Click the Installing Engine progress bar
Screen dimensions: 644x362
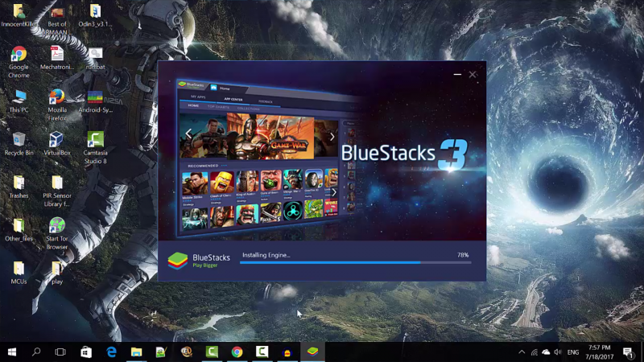[x=355, y=263]
